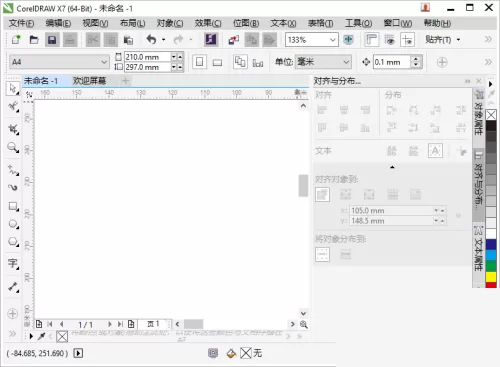Select the Freehand drawing tool

click(x=13, y=170)
